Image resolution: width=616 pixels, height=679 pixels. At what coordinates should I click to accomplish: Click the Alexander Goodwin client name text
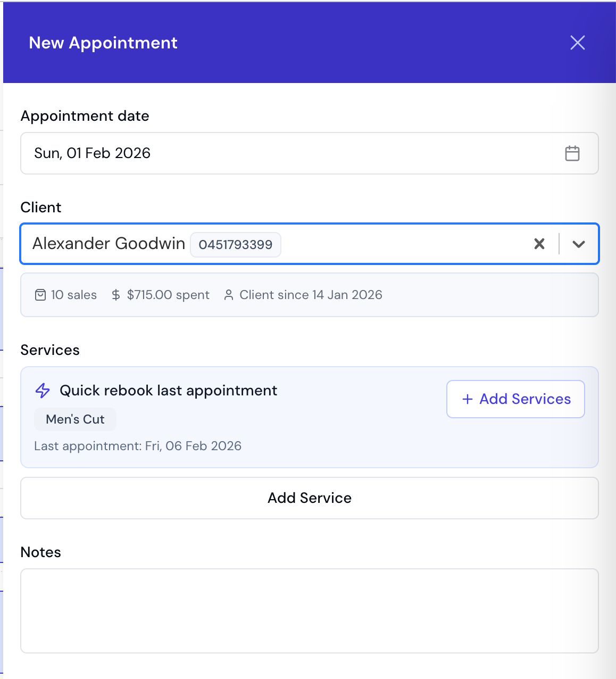pyautogui.click(x=109, y=243)
